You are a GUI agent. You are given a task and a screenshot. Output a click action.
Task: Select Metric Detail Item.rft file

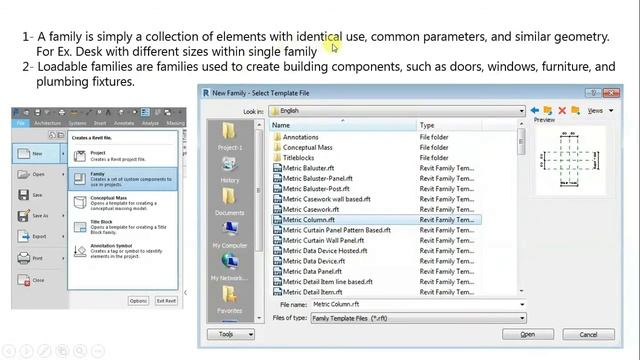click(x=308, y=292)
